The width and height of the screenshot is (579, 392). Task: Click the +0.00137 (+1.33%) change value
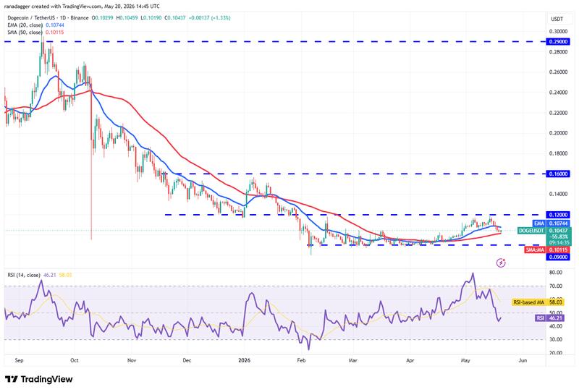[209, 17]
